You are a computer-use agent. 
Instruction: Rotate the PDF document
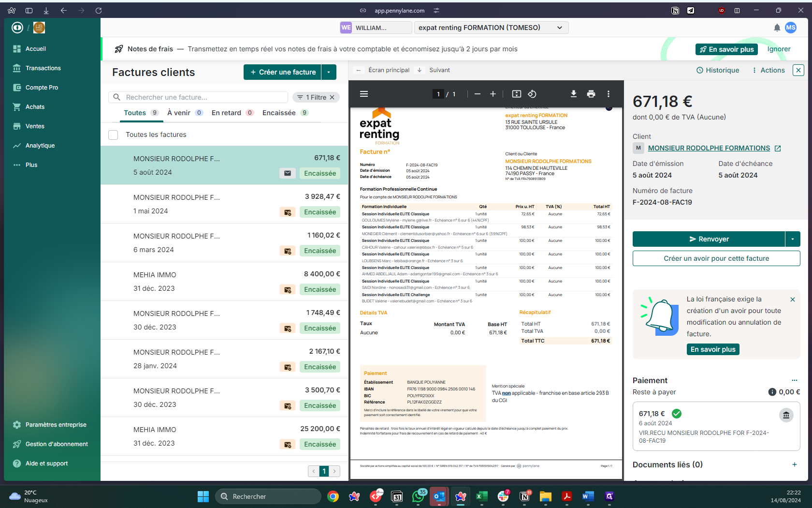532,94
